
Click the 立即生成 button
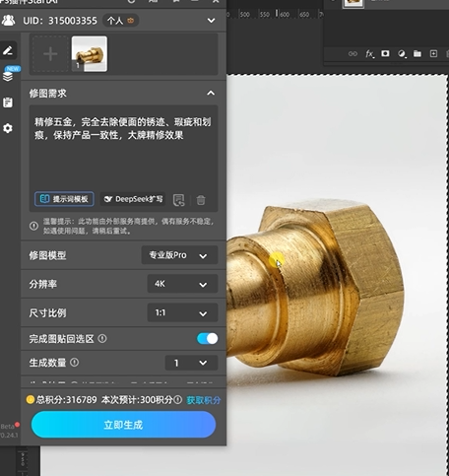click(x=123, y=425)
